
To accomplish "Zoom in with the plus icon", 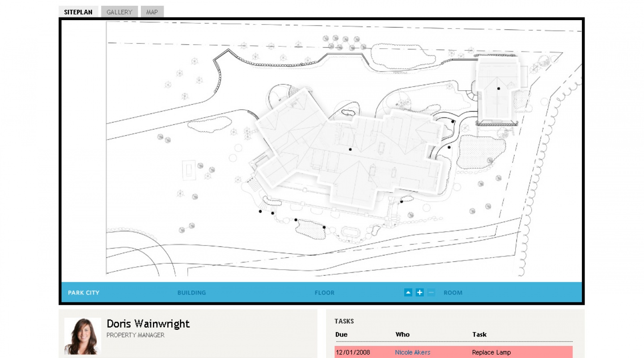I will point(419,293).
